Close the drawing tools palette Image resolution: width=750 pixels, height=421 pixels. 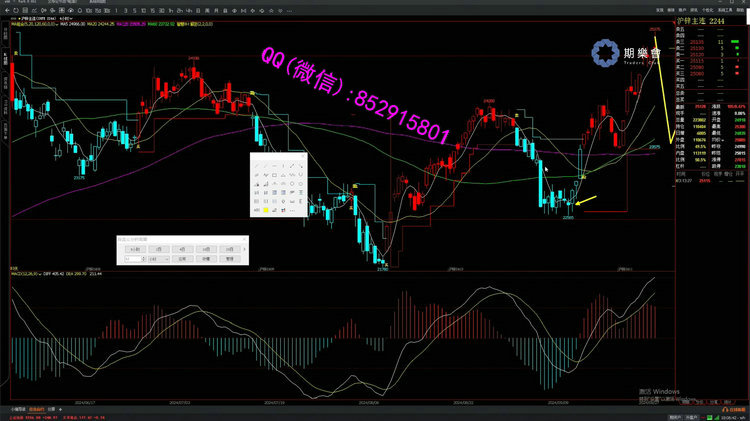click(301, 155)
